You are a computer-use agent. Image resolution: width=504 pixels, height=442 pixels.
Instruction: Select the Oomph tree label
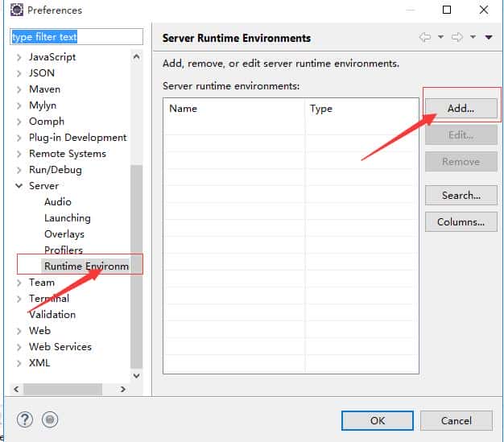pyautogui.click(x=47, y=122)
